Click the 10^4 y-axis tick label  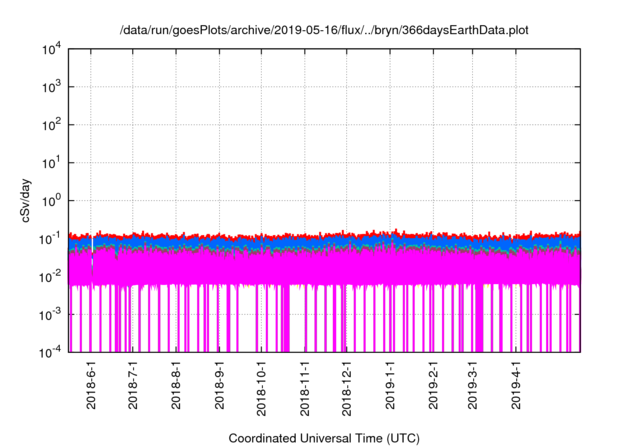point(54,49)
